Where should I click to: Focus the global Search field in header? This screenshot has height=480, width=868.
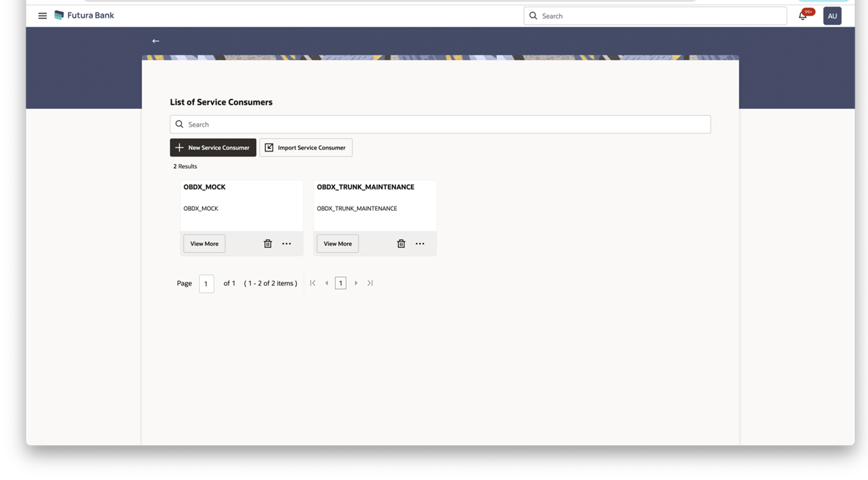point(655,16)
